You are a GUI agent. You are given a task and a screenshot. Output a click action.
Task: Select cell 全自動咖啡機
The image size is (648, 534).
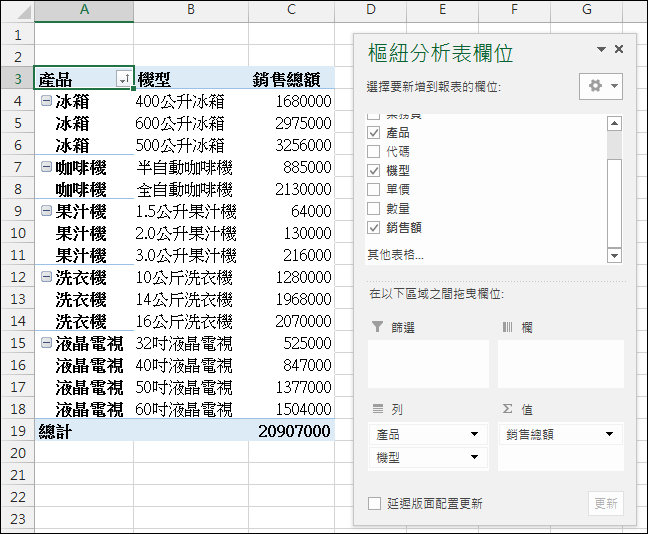click(191, 189)
